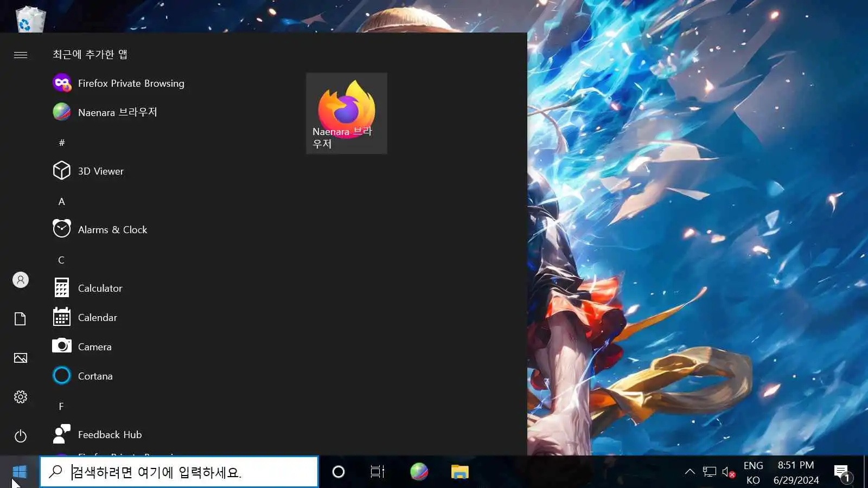The width and height of the screenshot is (868, 488).
Task: Launch Naenara browser from the taskbar
Action: click(x=419, y=472)
